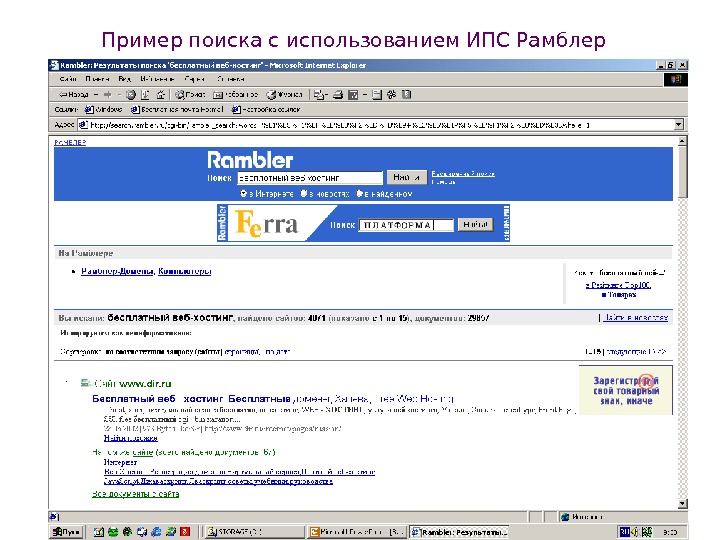The height and width of the screenshot is (540, 720).
Task: Open the Поиск search pane in toolbar
Action: tap(190, 95)
